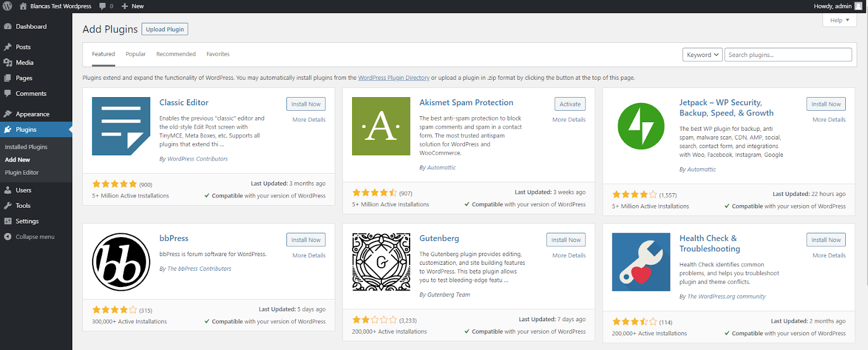Switch to the Popular tab
The width and height of the screenshot is (868, 350).
136,54
